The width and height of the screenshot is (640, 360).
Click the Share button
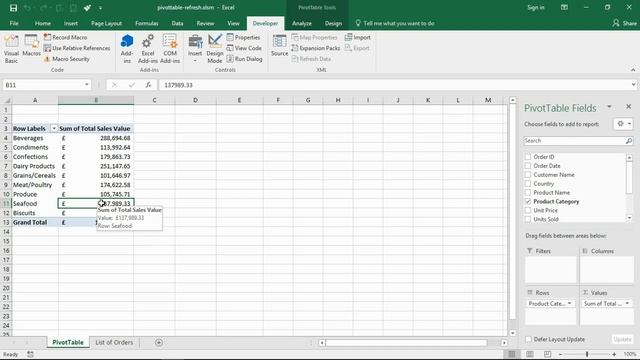pyautogui.click(x=624, y=23)
